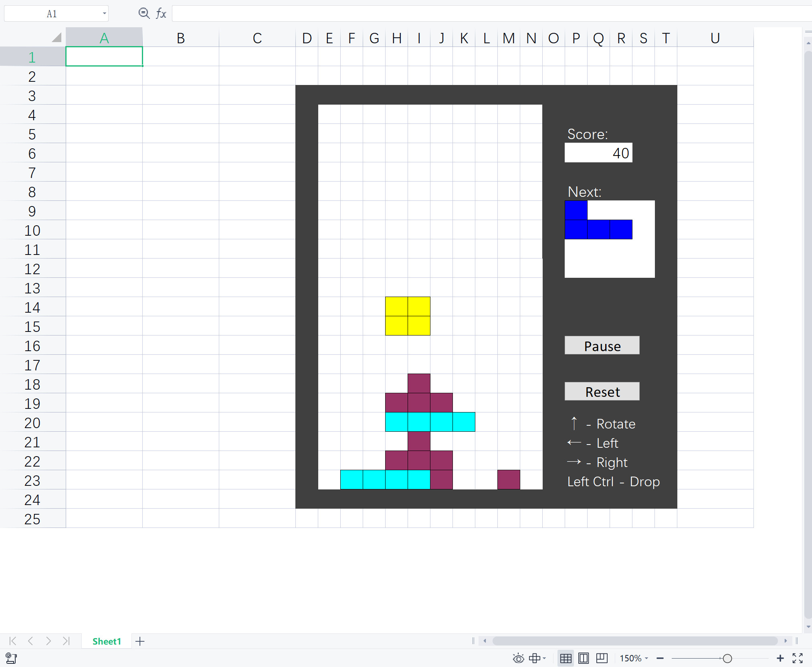Click the 'Left Ctrl - Drop' instruction text
This screenshot has height=667, width=812.
[613, 481]
